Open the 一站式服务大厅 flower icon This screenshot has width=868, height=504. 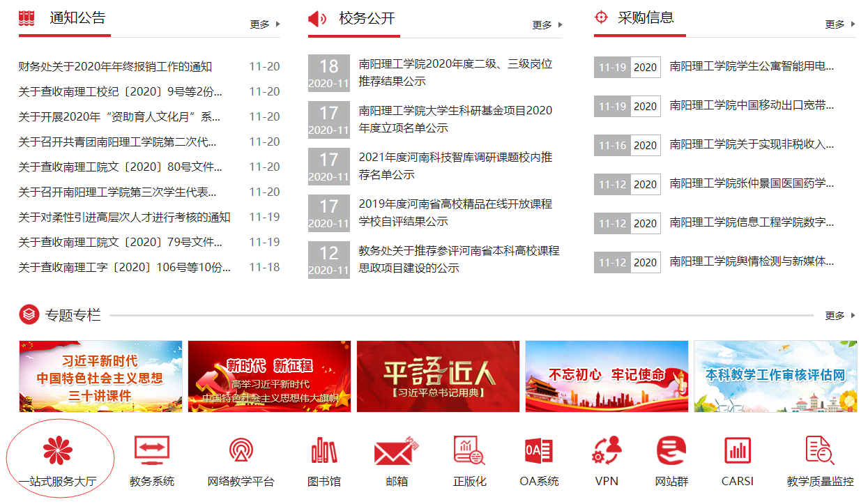click(57, 452)
